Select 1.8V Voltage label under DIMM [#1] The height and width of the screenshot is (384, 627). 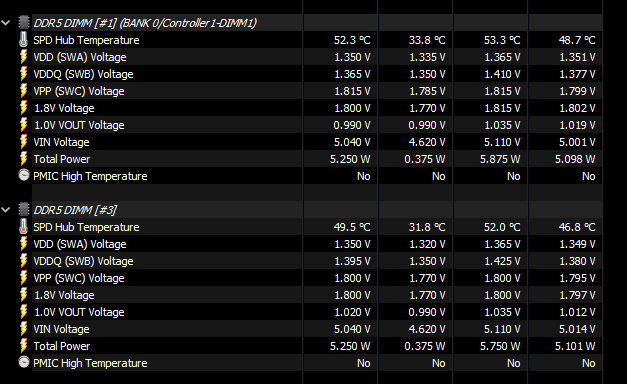[x=64, y=108]
